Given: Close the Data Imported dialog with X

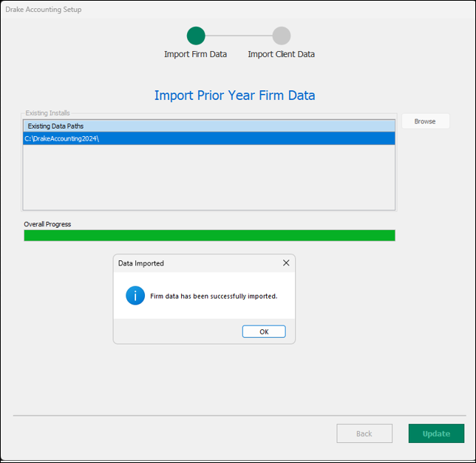Looking at the screenshot, I should pyautogui.click(x=286, y=263).
